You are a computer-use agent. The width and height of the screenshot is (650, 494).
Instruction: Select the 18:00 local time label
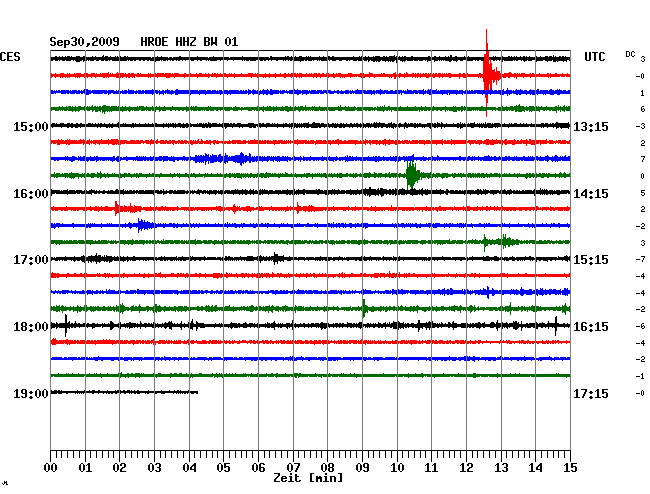31,327
